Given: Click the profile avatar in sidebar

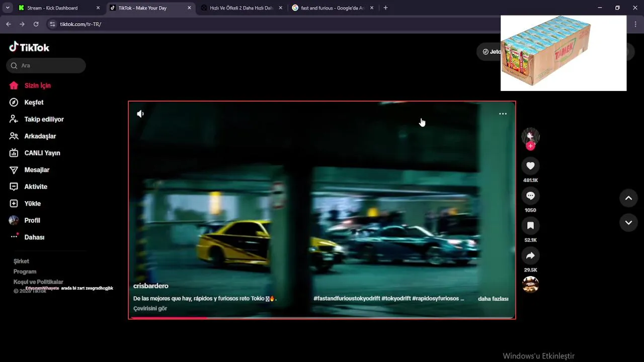Looking at the screenshot, I should point(14,220).
